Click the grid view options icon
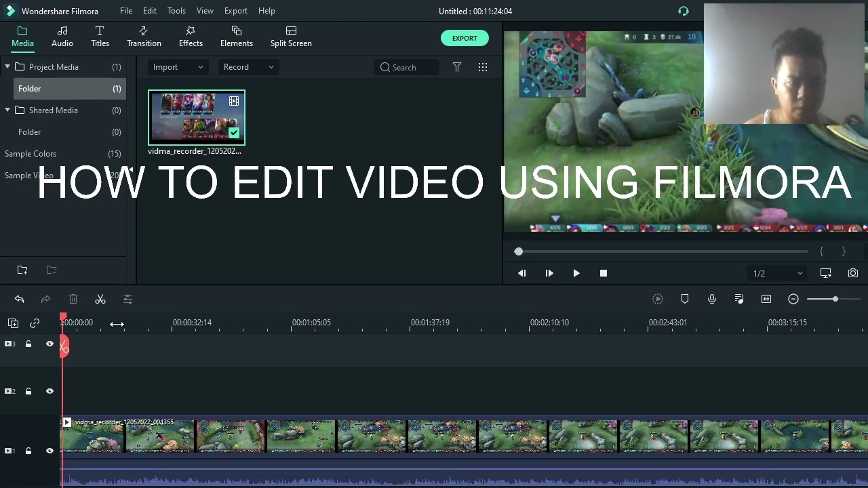 pos(483,67)
